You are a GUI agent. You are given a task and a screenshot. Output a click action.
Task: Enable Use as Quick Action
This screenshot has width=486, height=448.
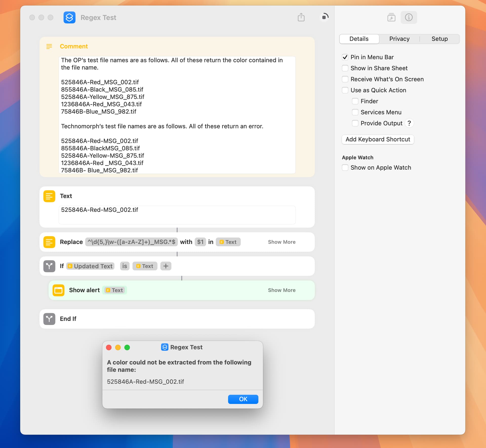[x=345, y=90]
